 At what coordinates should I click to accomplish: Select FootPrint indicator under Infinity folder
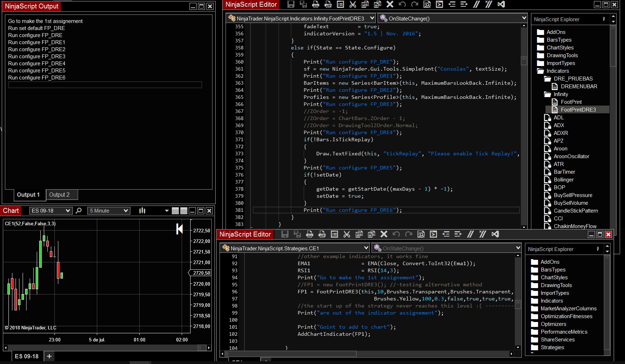coord(571,102)
